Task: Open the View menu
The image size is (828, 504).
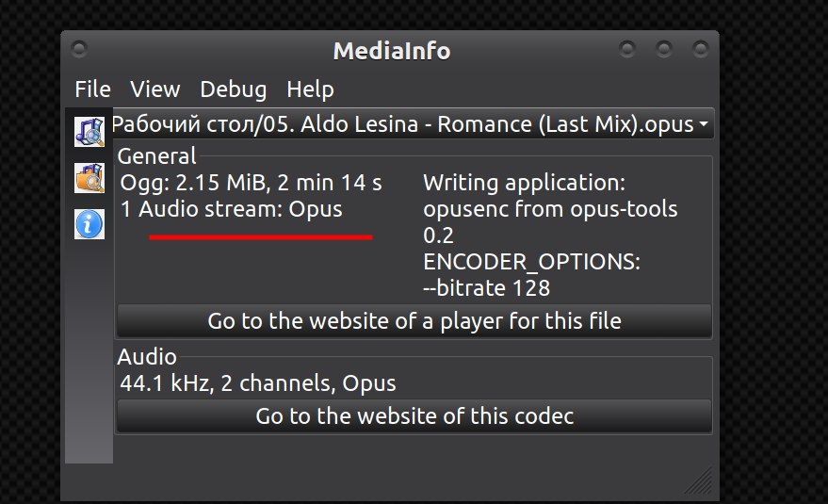Action: [155, 89]
